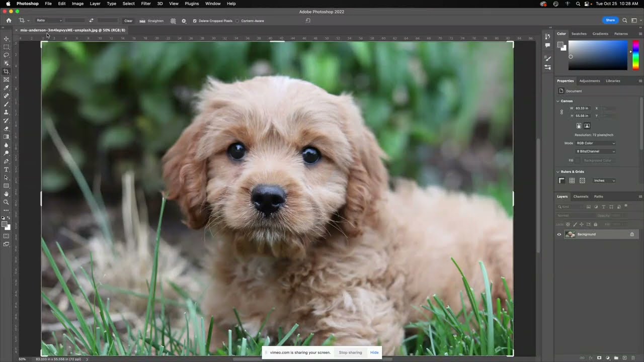This screenshot has height=362, width=644.
Task: Collapse the Rulers & Grids section
Action: [558, 172]
